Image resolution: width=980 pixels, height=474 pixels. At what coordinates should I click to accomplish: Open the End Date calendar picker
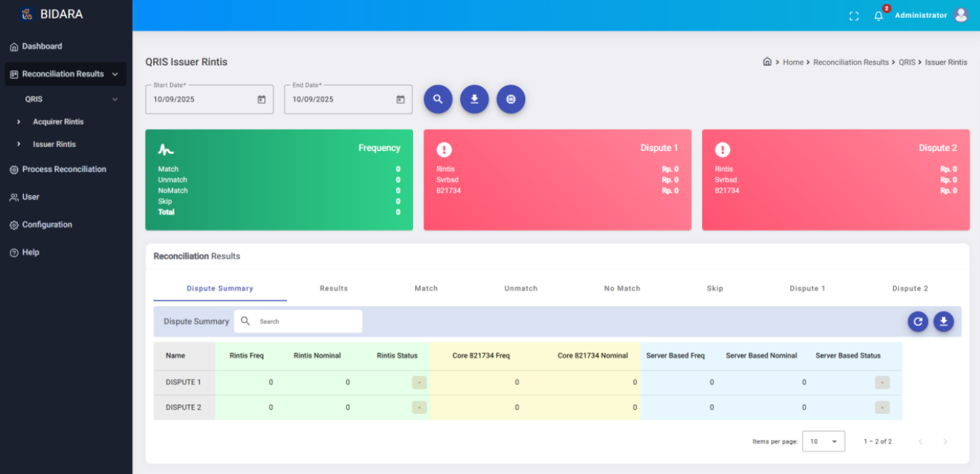click(x=402, y=99)
